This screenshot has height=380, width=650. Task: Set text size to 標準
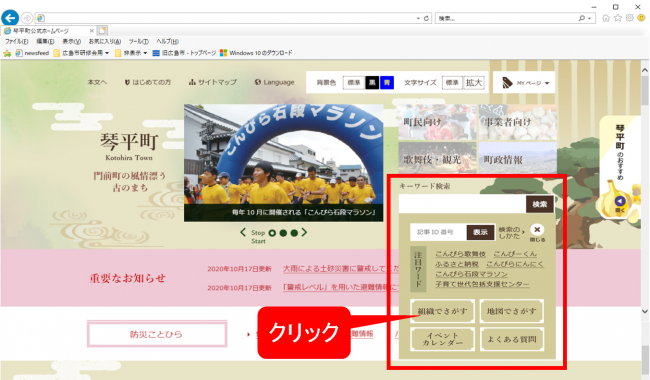point(452,83)
